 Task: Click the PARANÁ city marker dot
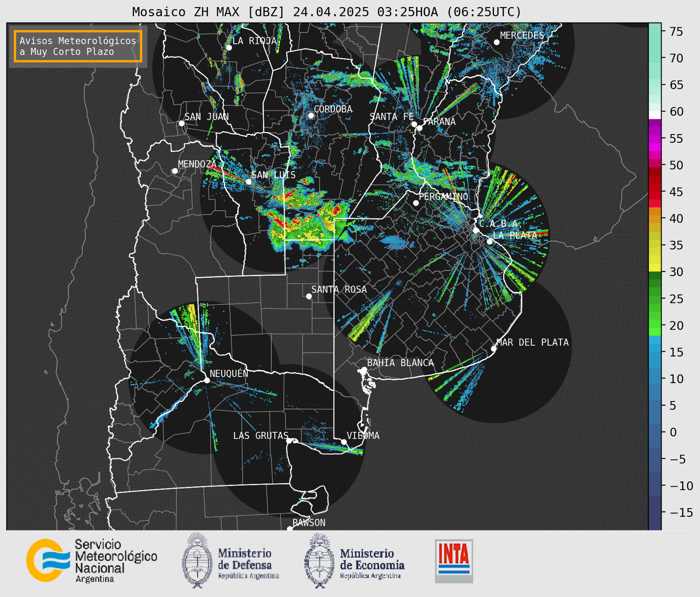420,128
